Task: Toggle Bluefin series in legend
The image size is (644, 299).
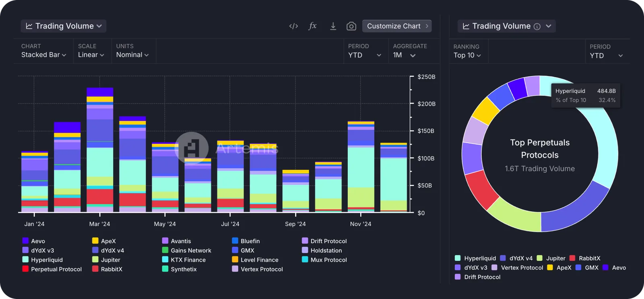Action: pos(246,241)
